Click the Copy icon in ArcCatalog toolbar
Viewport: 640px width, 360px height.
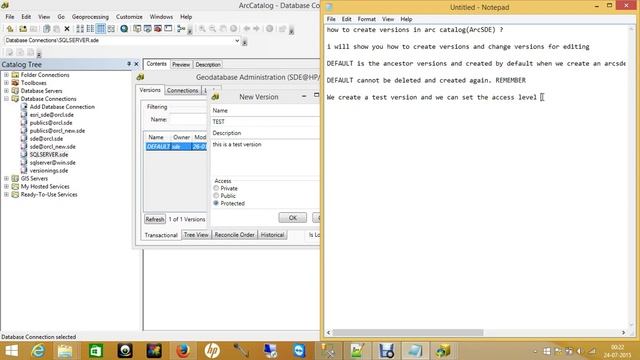click(x=47, y=29)
